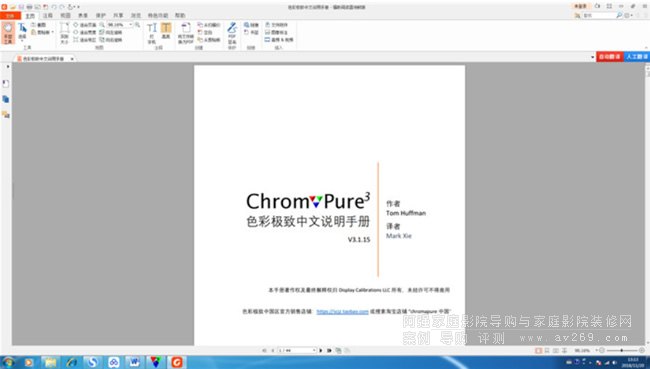Select the Hand tool in the ribbon
Screen dimensions: 650x369
click(x=8, y=33)
